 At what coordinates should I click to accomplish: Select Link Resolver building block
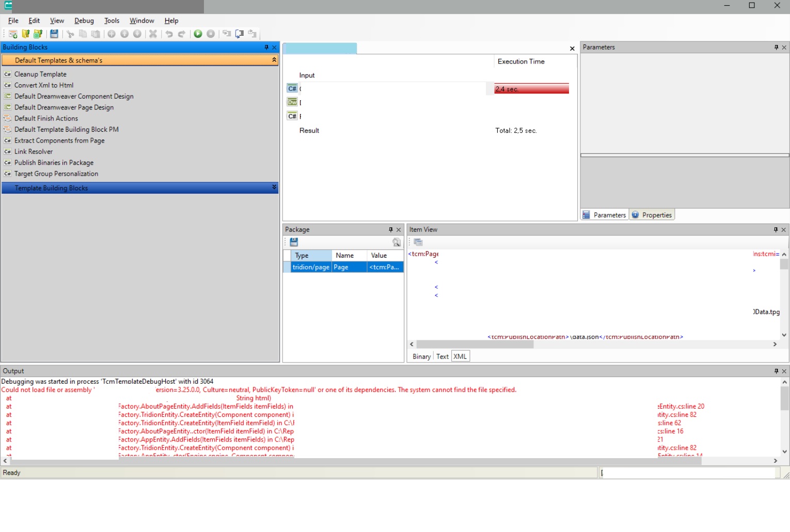(34, 152)
